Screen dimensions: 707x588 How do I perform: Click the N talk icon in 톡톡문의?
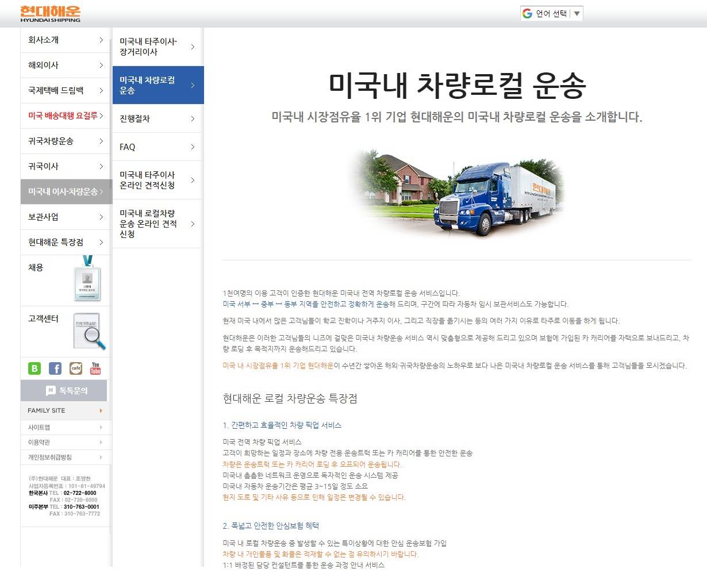coord(51,391)
